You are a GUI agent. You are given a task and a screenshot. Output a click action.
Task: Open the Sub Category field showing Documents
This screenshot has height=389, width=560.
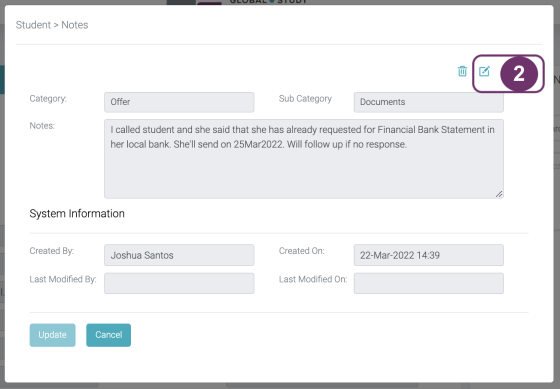(x=429, y=102)
